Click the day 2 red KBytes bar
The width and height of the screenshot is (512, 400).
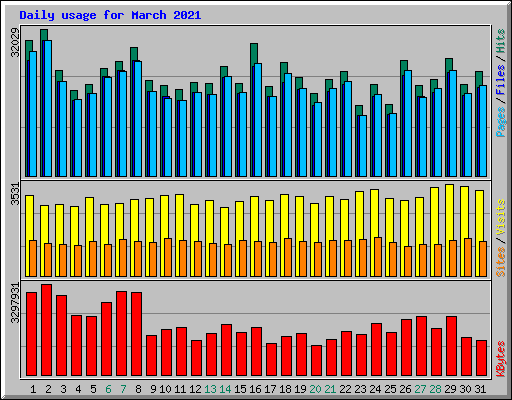[46, 330]
